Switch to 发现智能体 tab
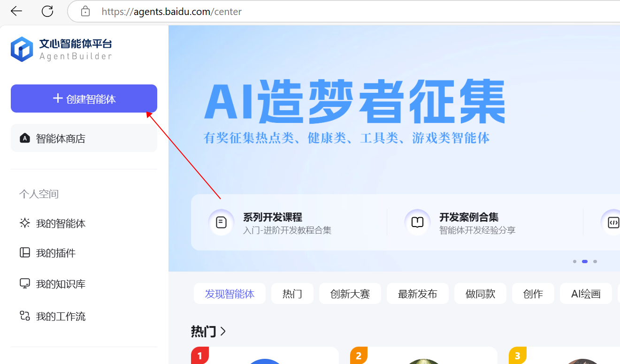This screenshot has width=620, height=364. (230, 294)
